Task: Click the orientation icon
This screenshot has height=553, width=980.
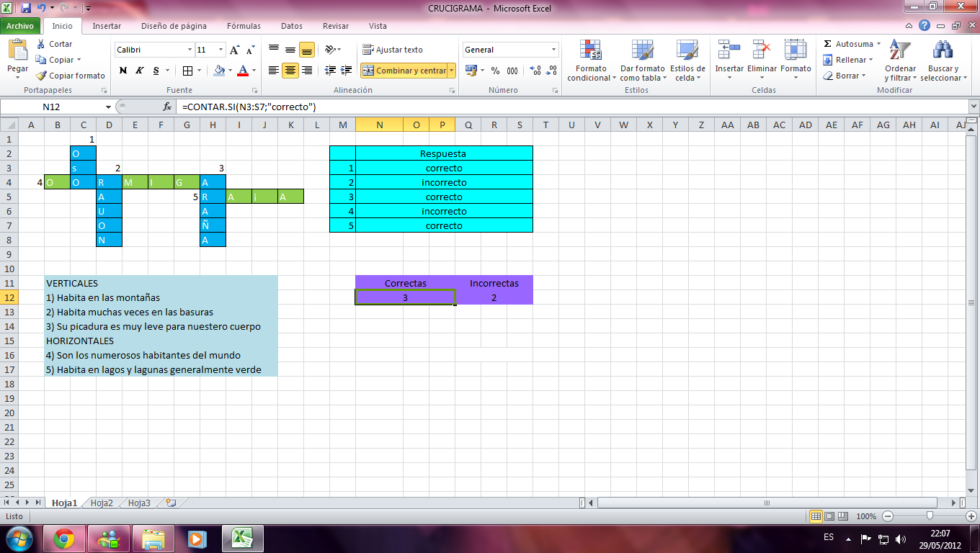Action: coord(330,50)
